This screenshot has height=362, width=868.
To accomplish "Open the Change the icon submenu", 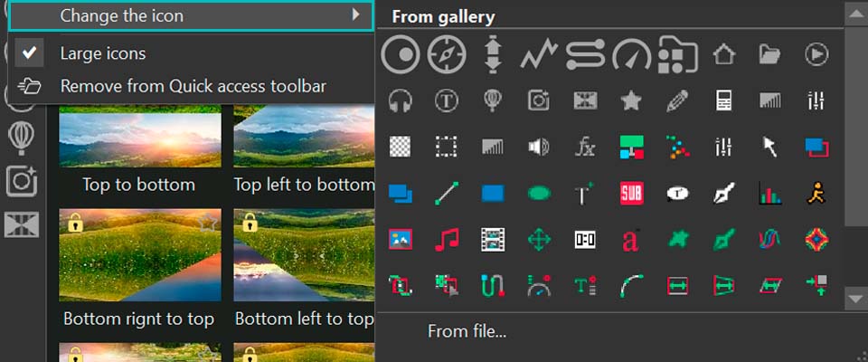I will pos(191,15).
